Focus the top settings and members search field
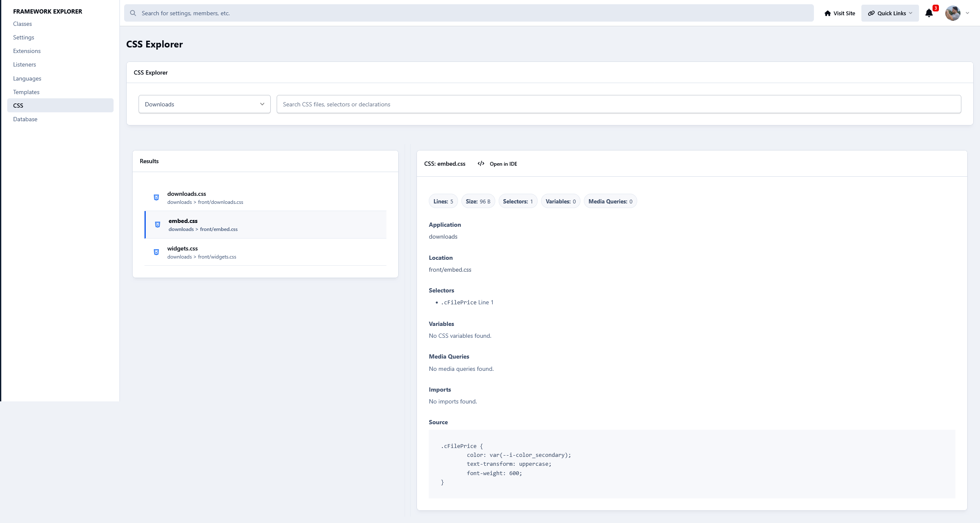 [469, 13]
